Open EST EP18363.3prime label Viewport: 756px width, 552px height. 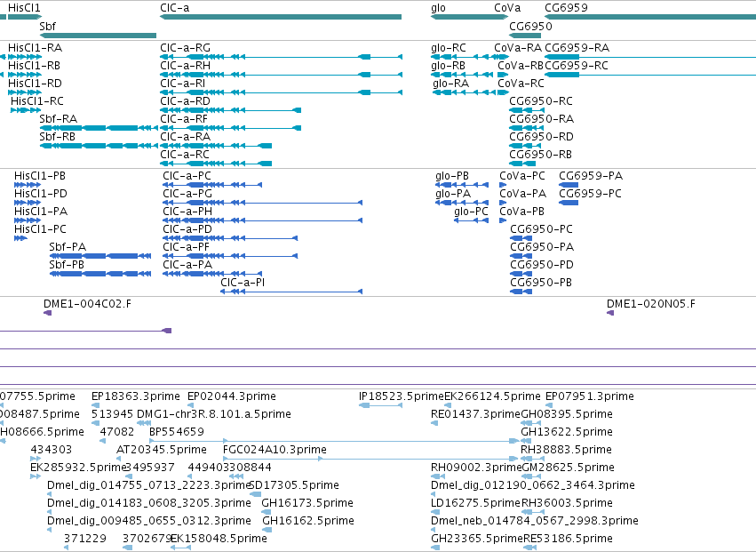(x=136, y=396)
